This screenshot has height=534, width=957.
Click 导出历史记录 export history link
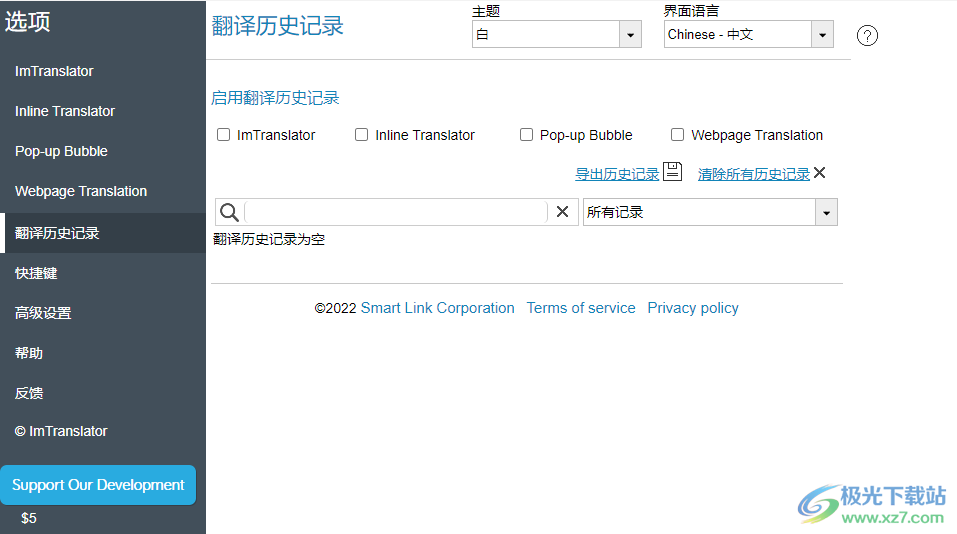point(617,174)
